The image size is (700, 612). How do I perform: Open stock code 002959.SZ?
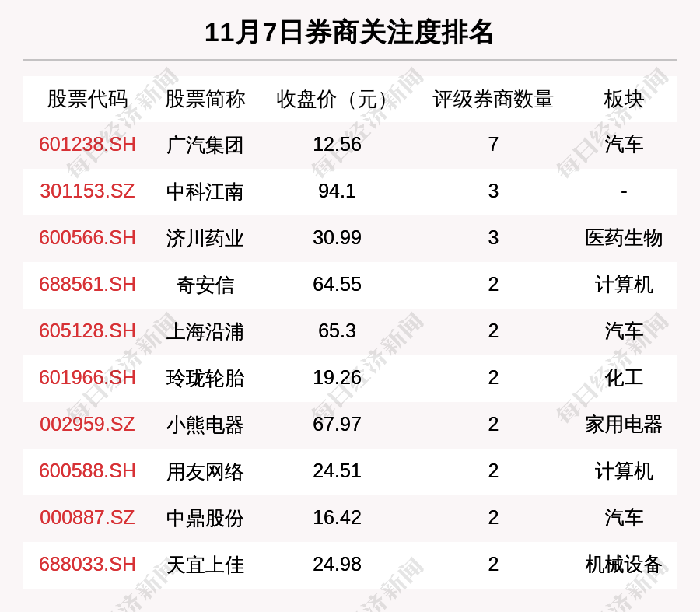87,424
